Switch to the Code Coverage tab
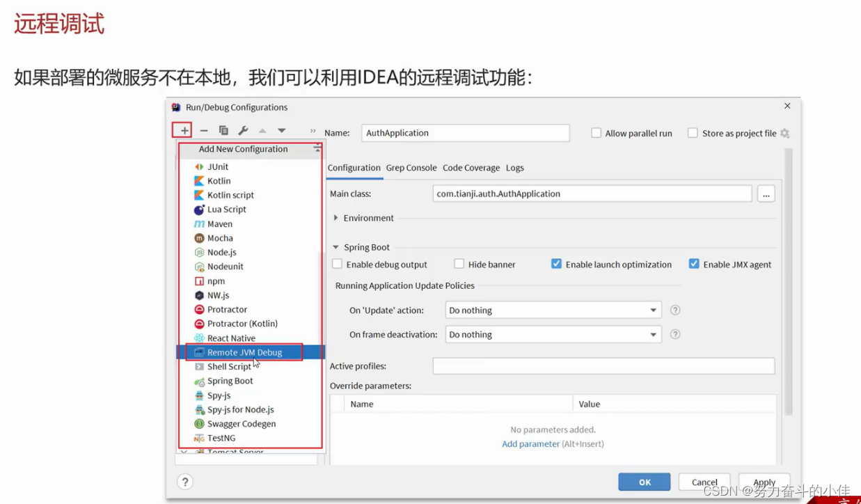The height and width of the screenshot is (504, 861). click(x=471, y=168)
